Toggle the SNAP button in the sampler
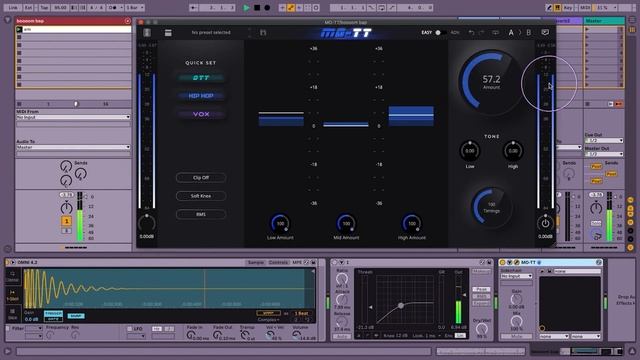This screenshot has width=640, height=360. [x=76, y=316]
